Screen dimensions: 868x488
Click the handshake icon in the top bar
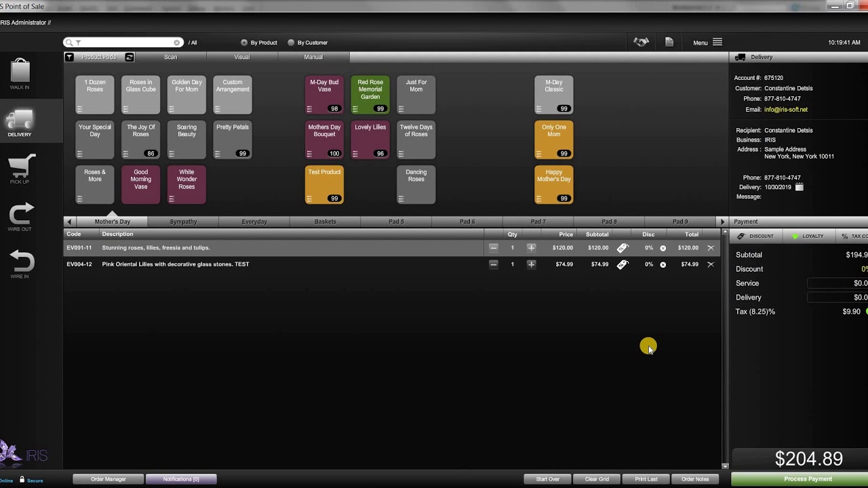click(641, 42)
